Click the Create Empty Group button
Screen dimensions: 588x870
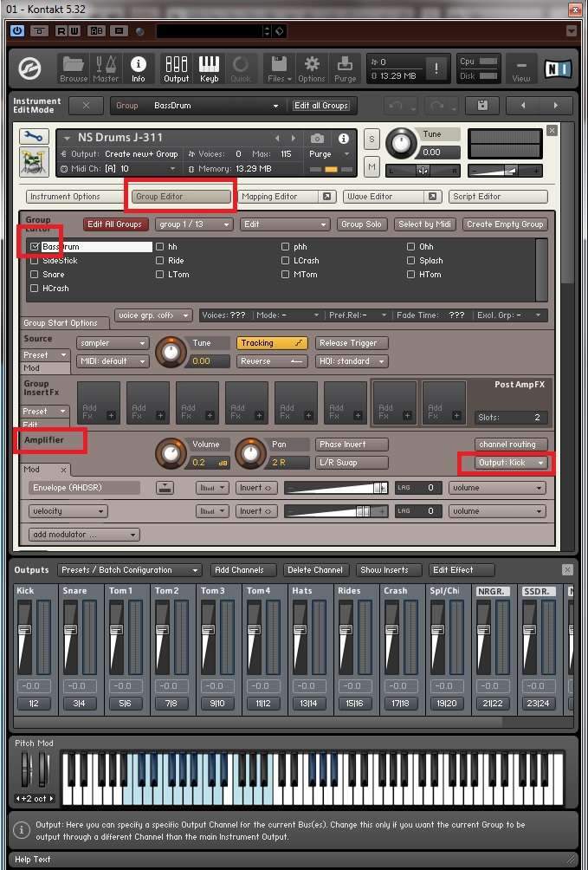[504, 224]
